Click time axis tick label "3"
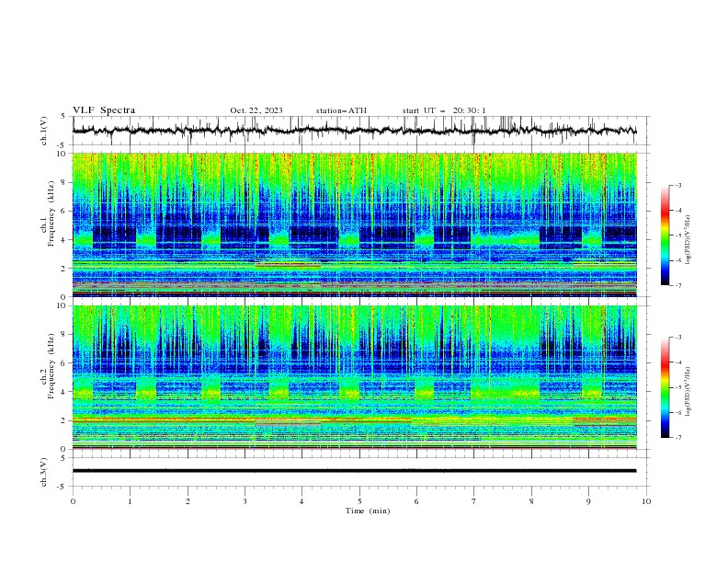Screen dimensions: 728x563 [x=245, y=501]
